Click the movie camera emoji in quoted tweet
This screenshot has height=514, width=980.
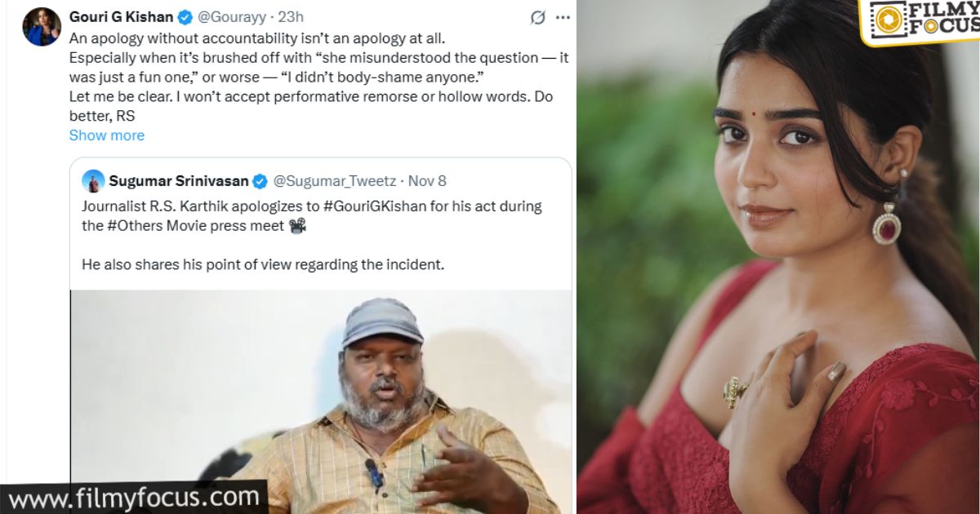tap(297, 226)
